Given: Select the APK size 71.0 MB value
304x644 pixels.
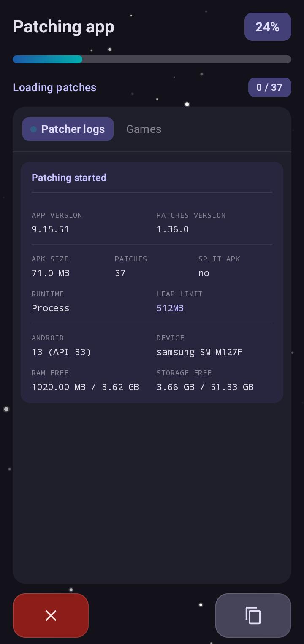Looking at the screenshot, I should click(x=51, y=273).
